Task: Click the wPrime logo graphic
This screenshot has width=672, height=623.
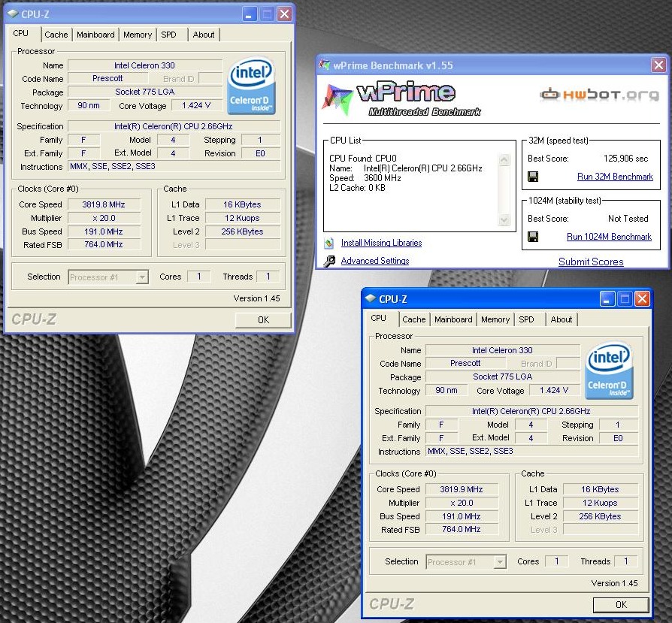Action: click(x=402, y=99)
